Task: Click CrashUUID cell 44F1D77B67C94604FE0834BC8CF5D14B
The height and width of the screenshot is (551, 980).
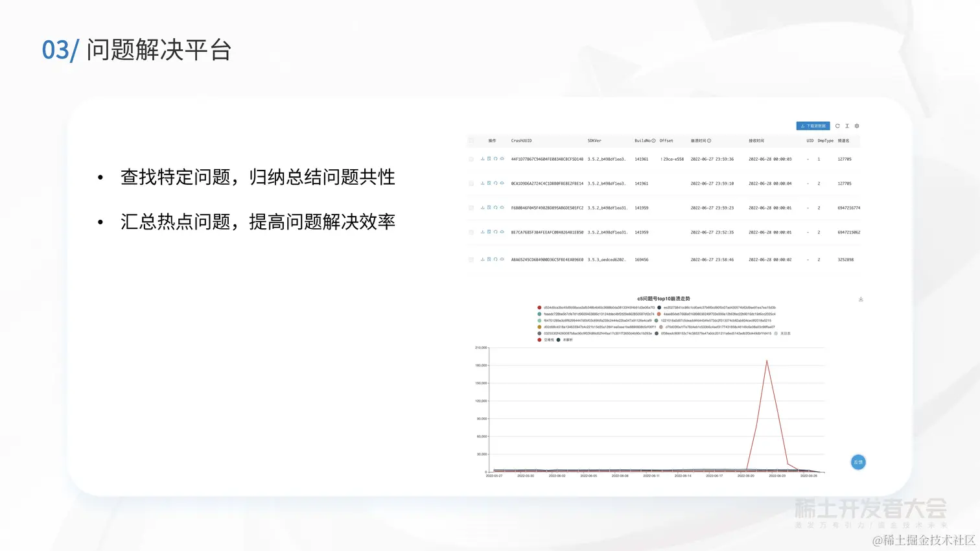Action: pos(547,159)
